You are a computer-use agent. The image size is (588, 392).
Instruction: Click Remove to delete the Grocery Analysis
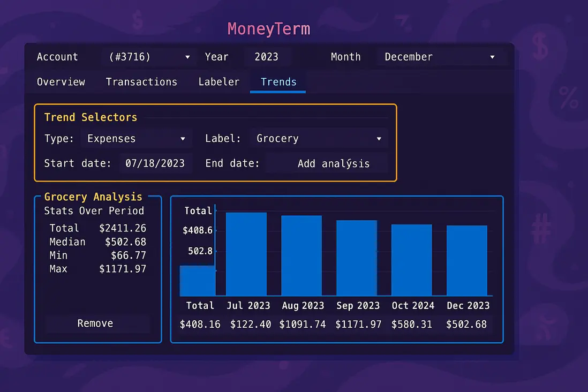point(95,323)
